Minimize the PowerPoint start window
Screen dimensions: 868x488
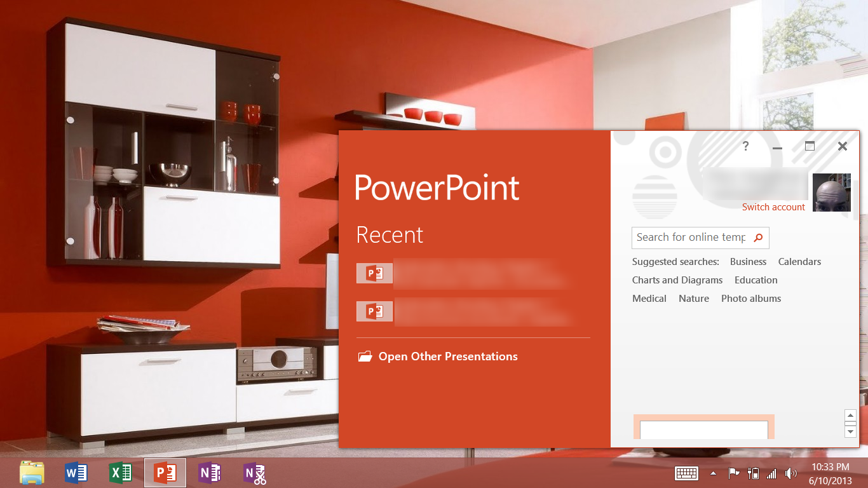click(777, 147)
